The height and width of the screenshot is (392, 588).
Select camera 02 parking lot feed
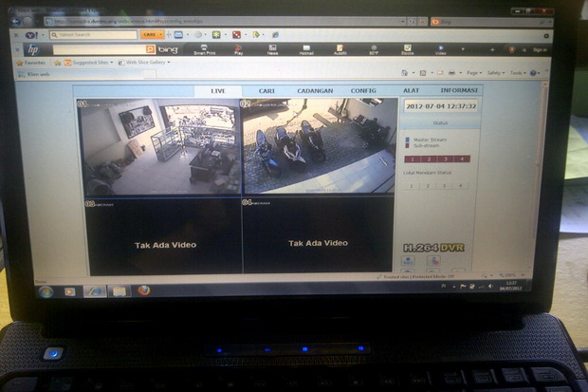pos(320,146)
